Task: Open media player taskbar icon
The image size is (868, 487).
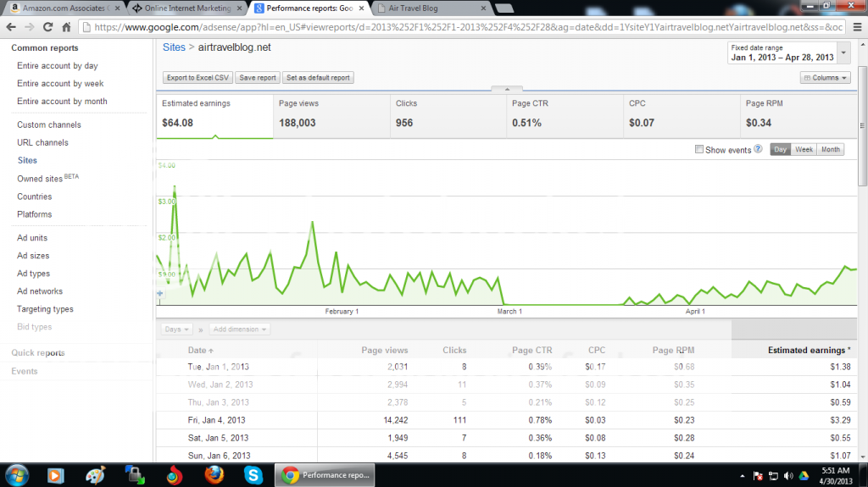Action: (55, 475)
